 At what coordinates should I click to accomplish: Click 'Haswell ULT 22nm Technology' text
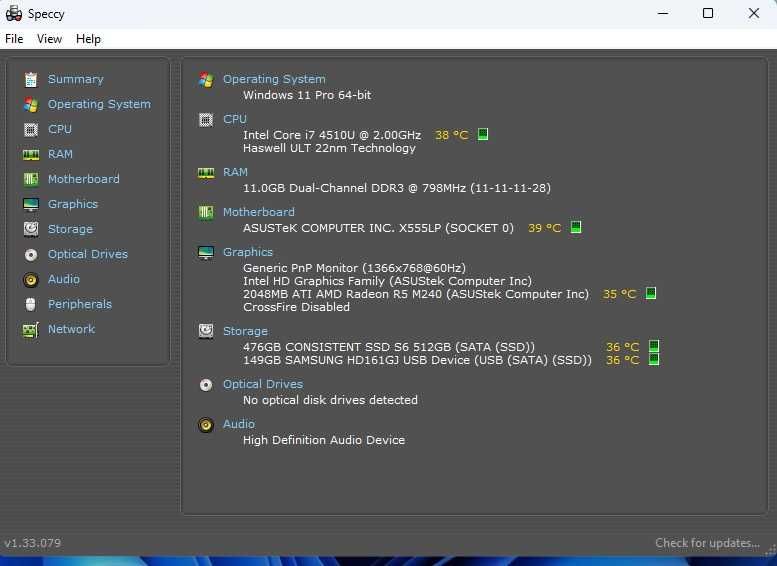click(329, 148)
